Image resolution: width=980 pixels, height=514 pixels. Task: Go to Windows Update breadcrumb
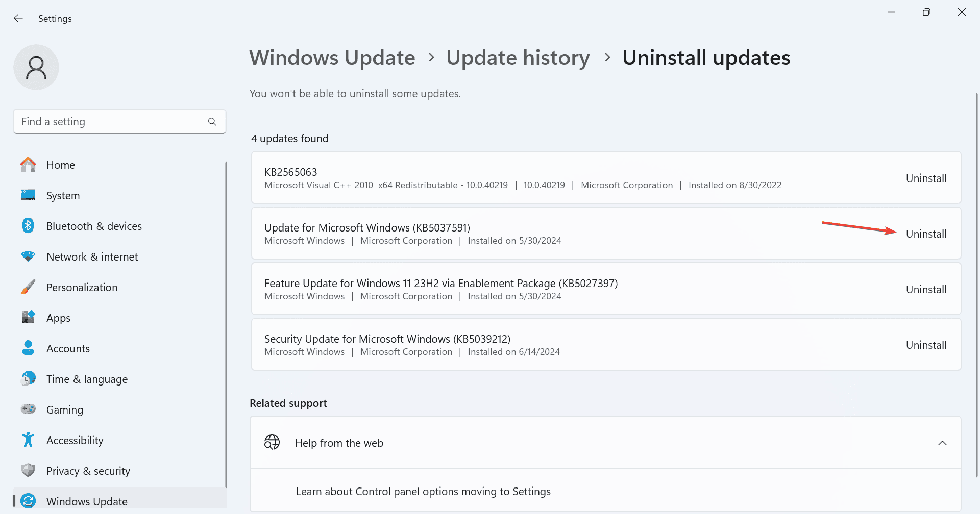coord(332,58)
